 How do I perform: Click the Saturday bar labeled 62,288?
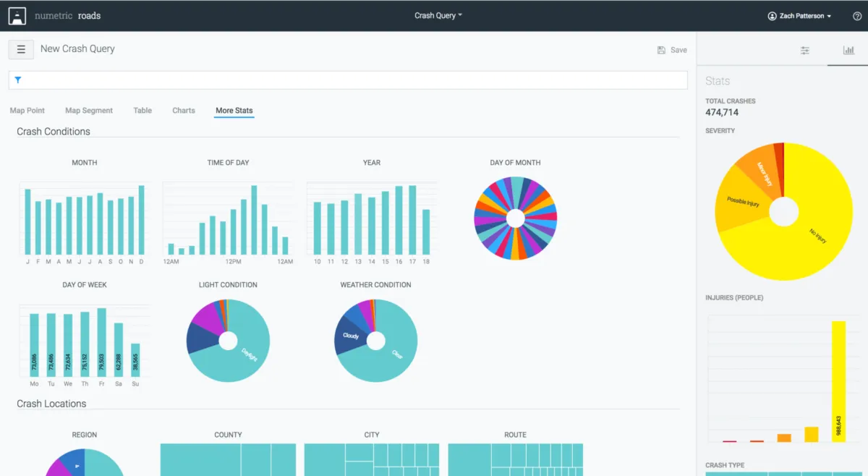[119, 350]
